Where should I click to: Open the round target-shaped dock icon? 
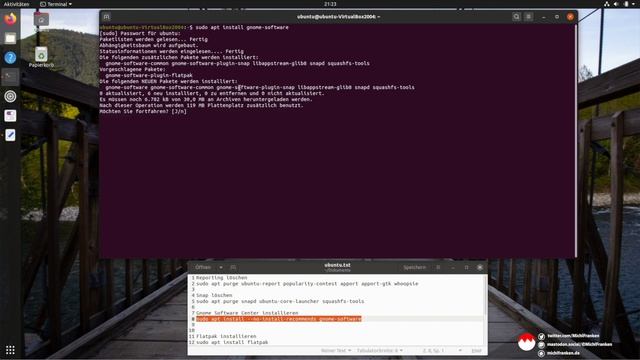(x=10, y=96)
